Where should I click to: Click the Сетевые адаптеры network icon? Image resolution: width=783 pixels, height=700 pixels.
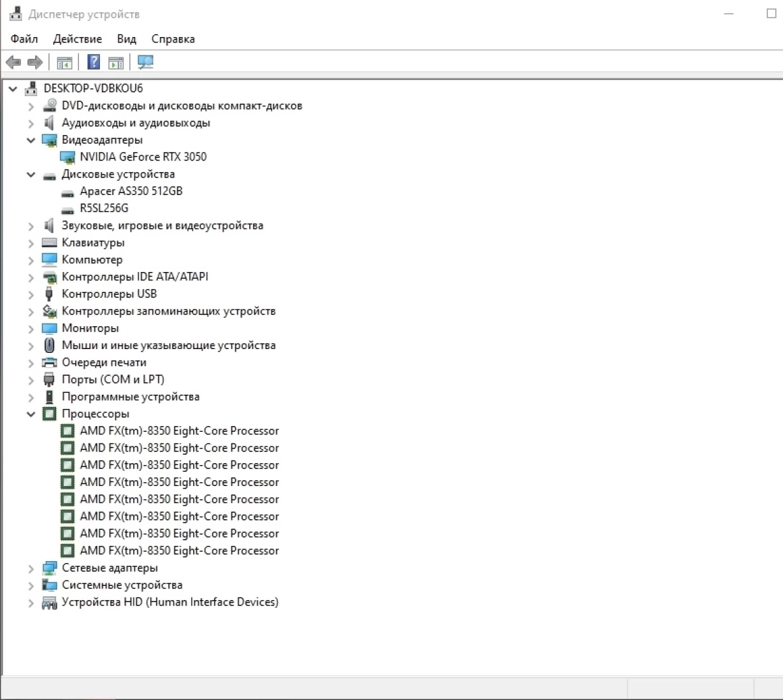click(50, 568)
